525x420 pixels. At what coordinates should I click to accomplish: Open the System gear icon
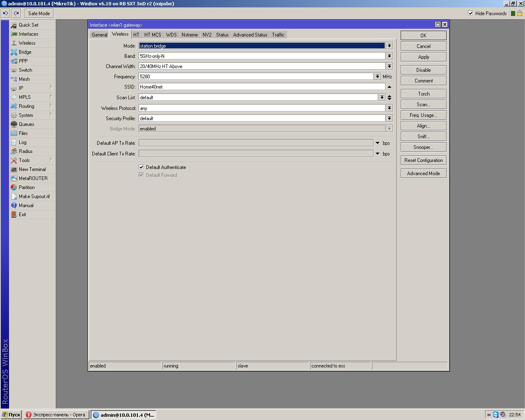14,115
